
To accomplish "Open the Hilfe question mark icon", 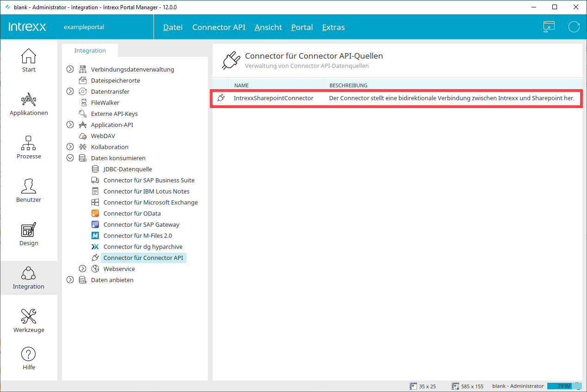I will (x=29, y=355).
